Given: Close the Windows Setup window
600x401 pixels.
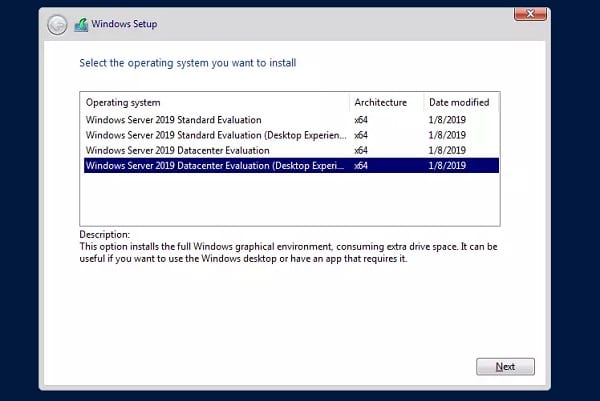Looking at the screenshot, I should pos(529,13).
